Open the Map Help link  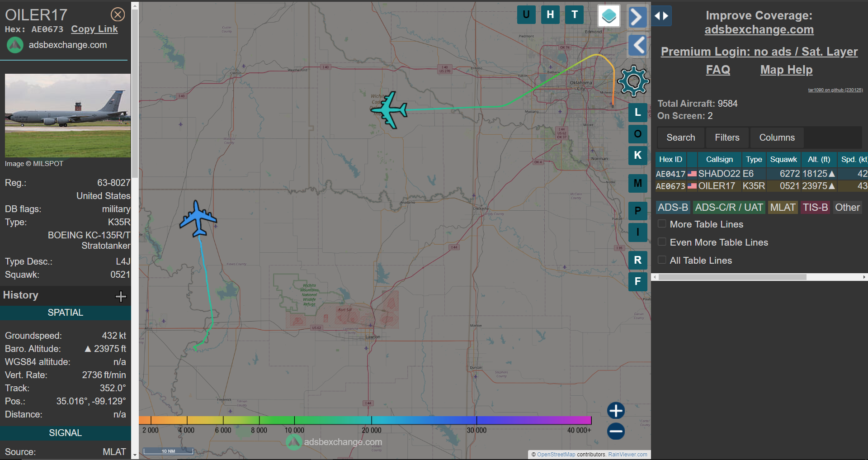786,70
